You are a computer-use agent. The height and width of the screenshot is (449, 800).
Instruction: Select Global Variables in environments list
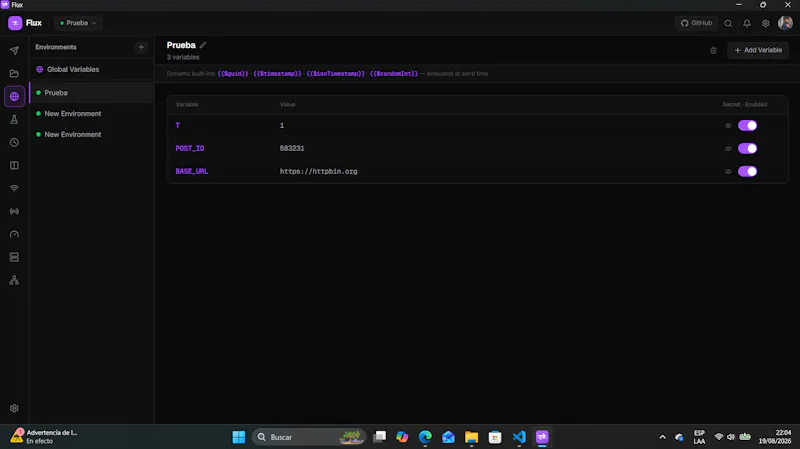(x=92, y=69)
